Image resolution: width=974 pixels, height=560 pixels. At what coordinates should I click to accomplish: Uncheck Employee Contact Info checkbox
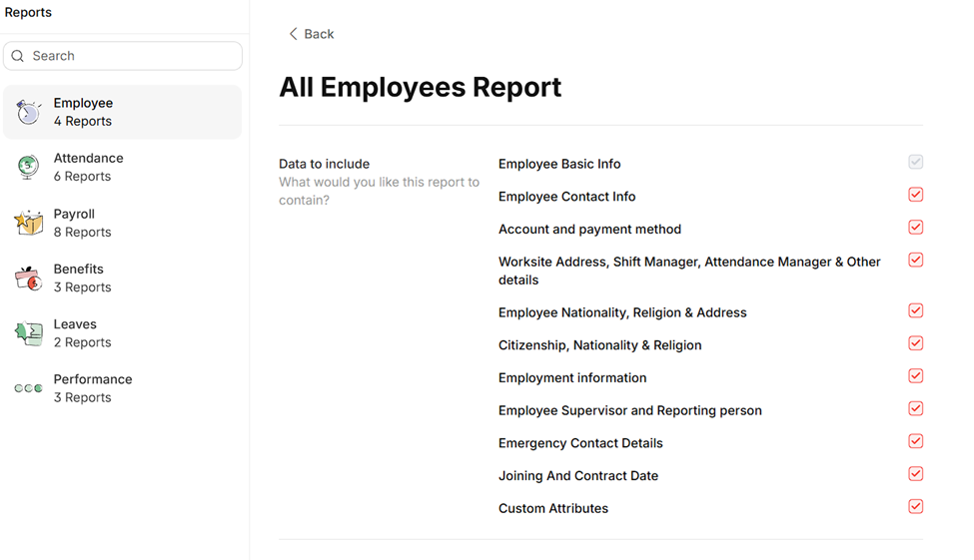[916, 195]
